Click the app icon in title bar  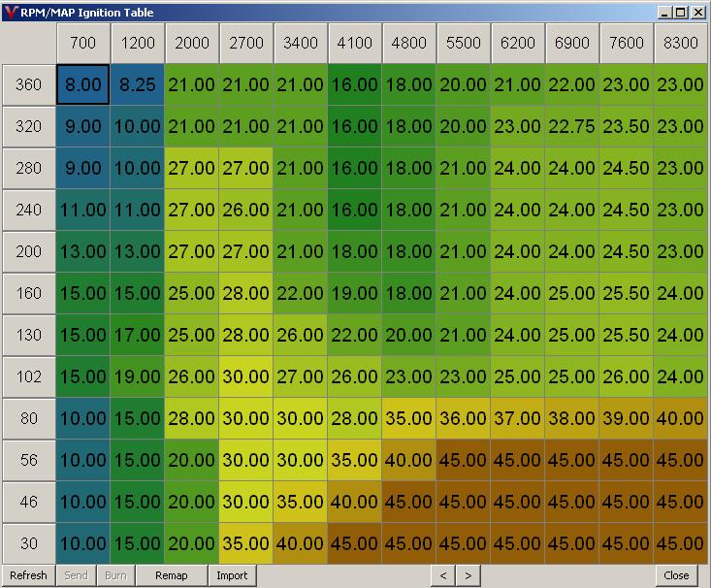pyautogui.click(x=10, y=13)
